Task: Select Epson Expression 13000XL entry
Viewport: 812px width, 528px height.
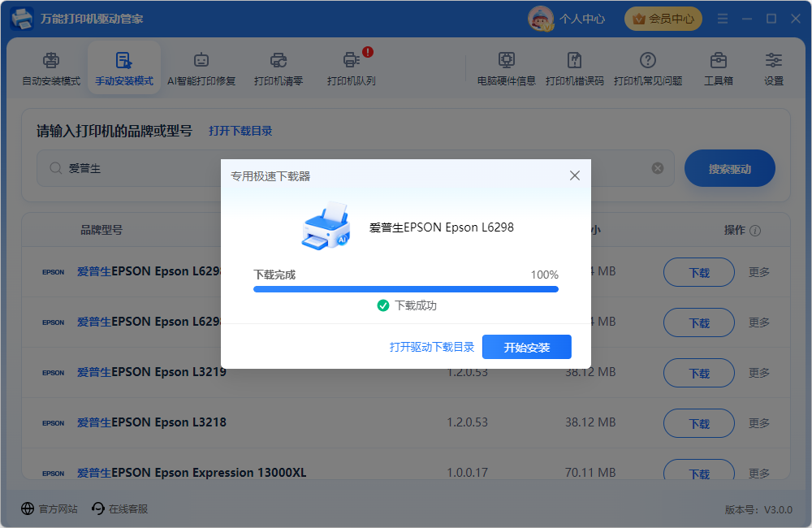Action: click(x=192, y=473)
